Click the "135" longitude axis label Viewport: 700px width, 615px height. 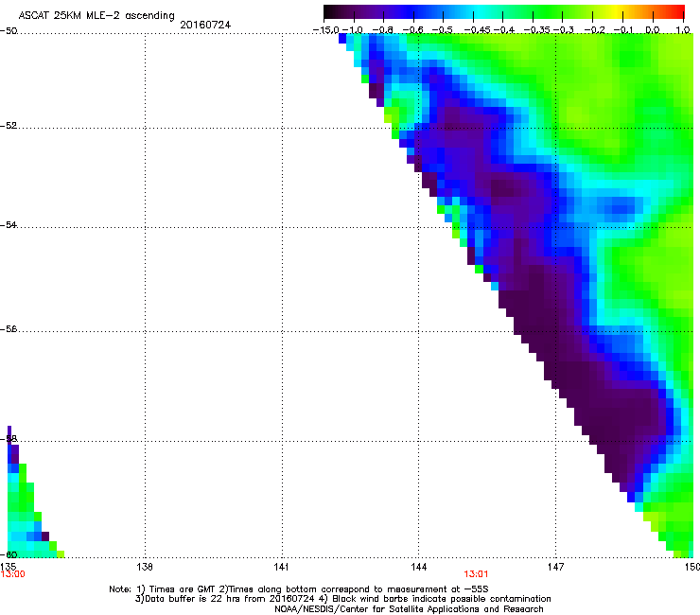click(x=8, y=567)
